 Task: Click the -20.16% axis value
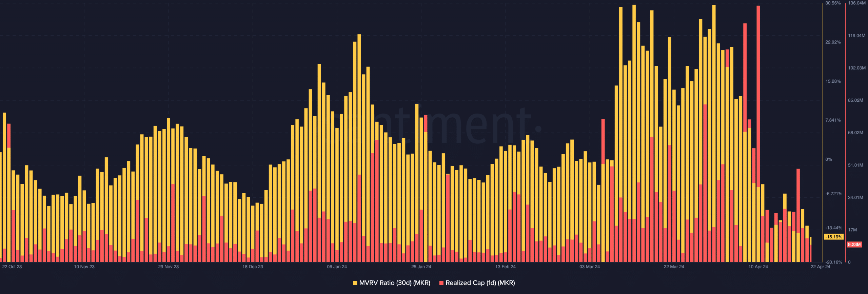point(833,262)
